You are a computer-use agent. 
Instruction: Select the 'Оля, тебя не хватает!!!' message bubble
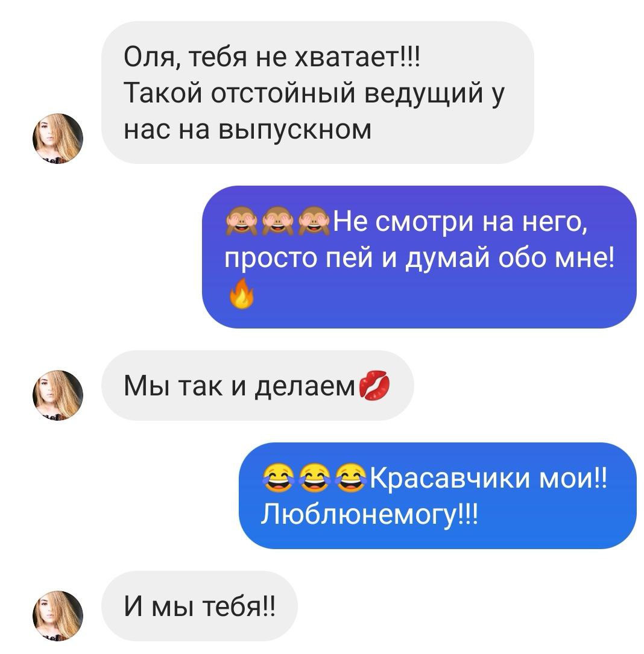(318, 93)
